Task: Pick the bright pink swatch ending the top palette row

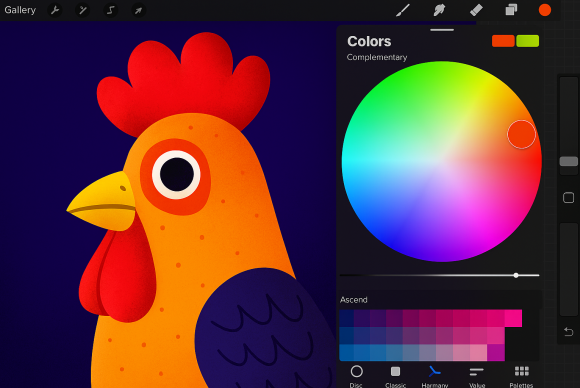Action: 513,318
